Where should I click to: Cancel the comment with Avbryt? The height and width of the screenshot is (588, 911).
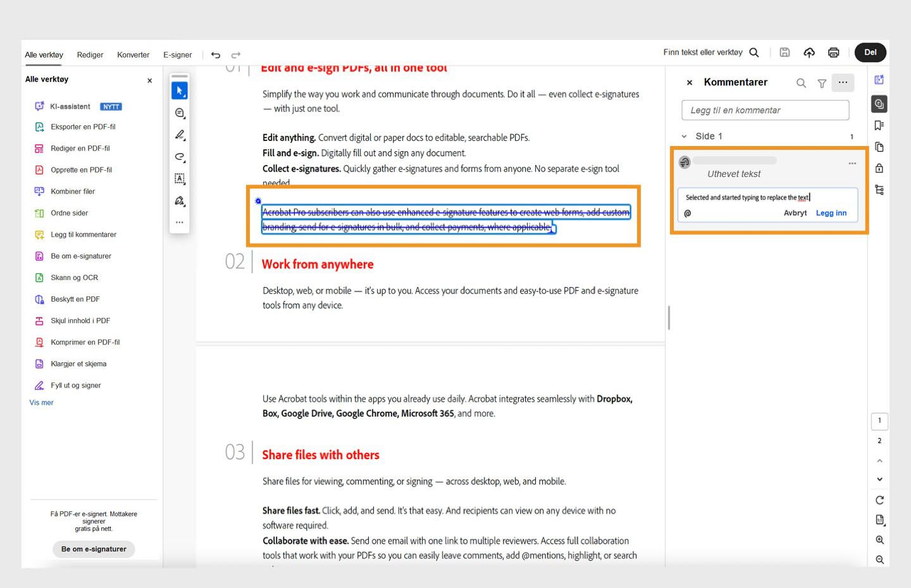795,213
